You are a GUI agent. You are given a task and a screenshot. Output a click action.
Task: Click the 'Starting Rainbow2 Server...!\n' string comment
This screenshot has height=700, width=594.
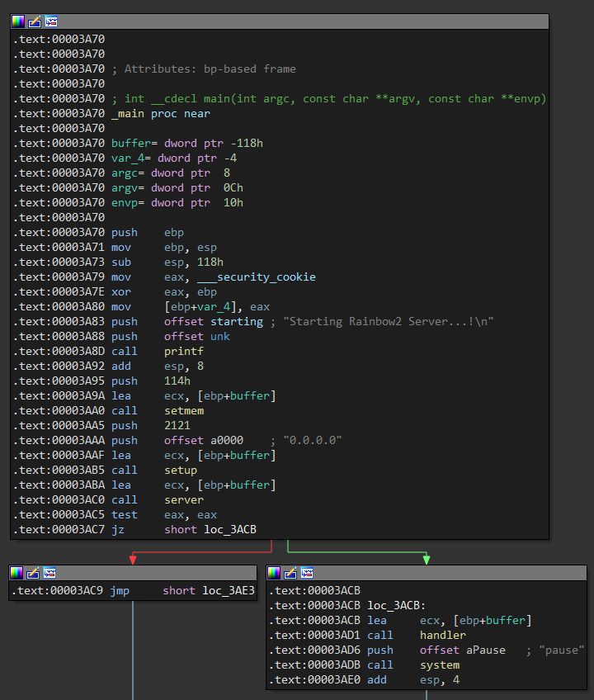(389, 322)
